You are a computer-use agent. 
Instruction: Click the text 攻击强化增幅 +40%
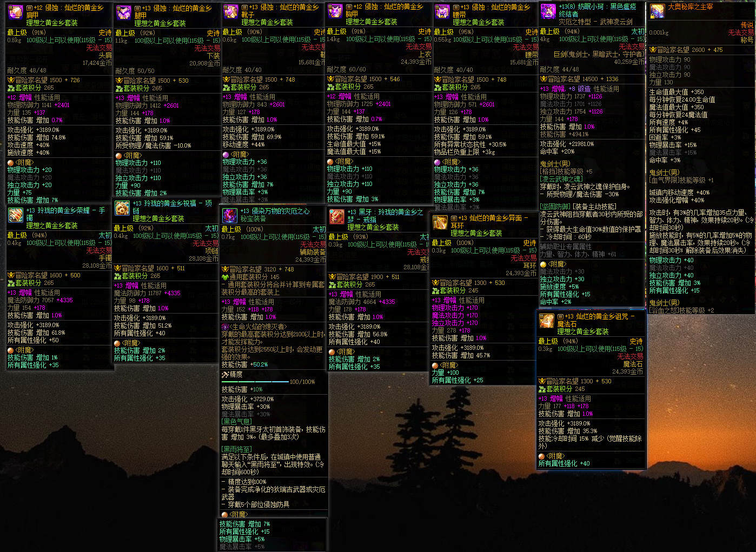coord(677,200)
